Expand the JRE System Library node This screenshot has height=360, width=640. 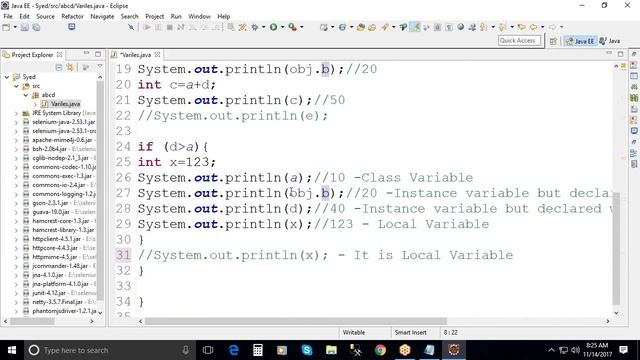point(16,113)
